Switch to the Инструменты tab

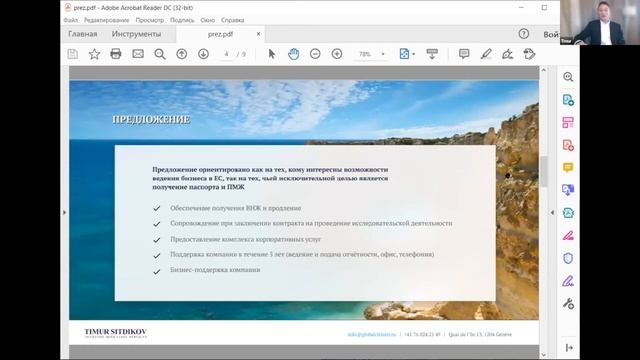[x=136, y=34]
